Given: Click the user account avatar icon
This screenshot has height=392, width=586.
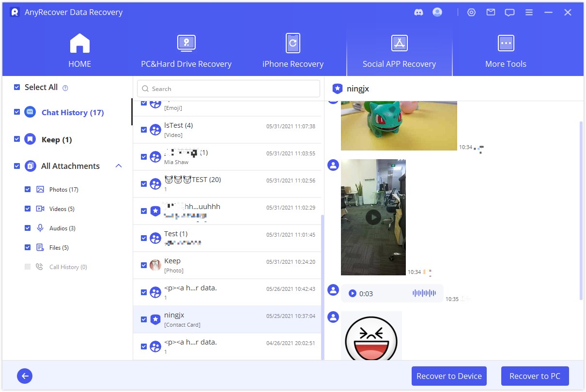Looking at the screenshot, I should click(437, 13).
